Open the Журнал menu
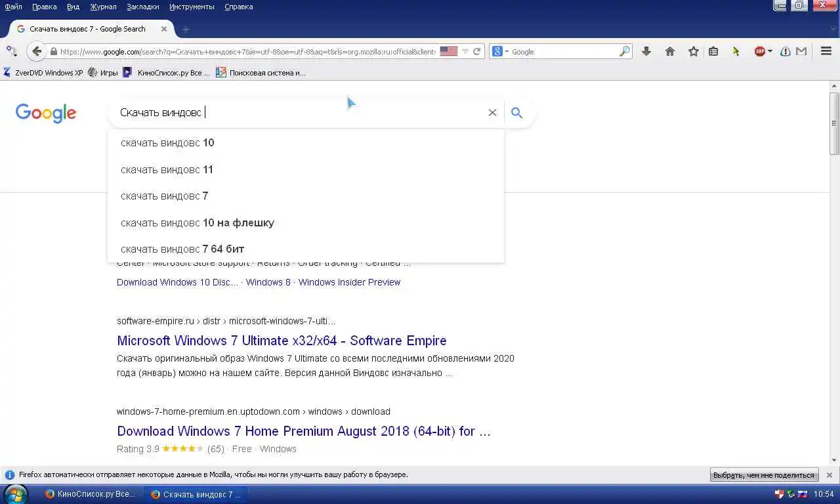The height and width of the screenshot is (504, 840). (x=104, y=7)
